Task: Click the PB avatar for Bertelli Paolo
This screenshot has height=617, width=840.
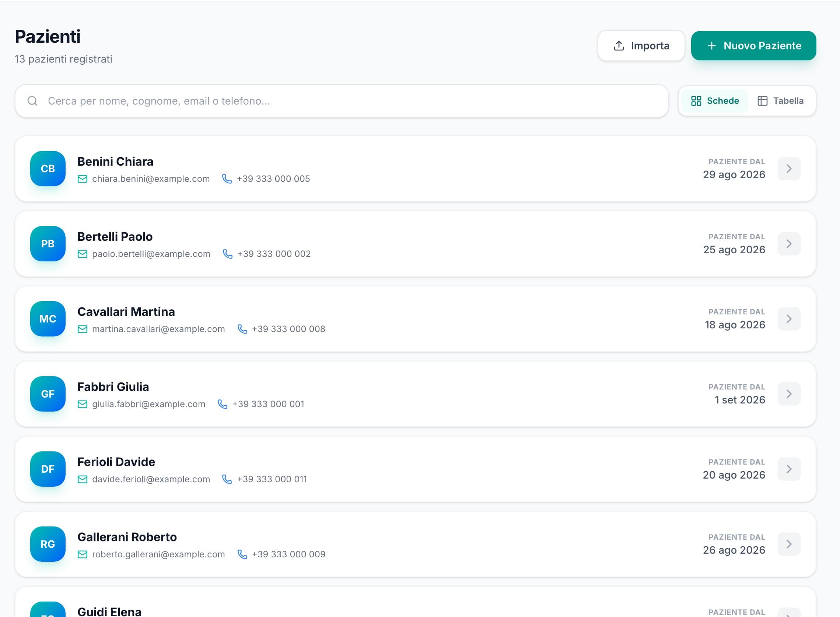Action: tap(48, 243)
